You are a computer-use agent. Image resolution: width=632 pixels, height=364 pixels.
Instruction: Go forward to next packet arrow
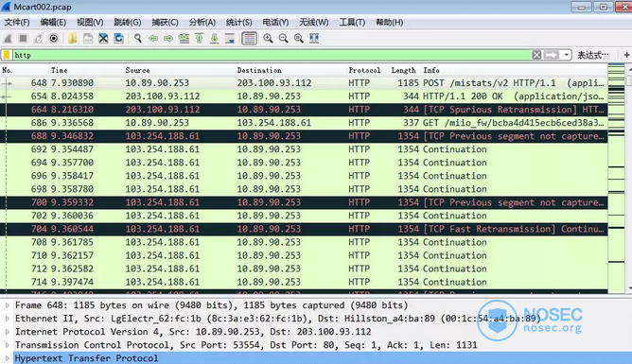168,38
